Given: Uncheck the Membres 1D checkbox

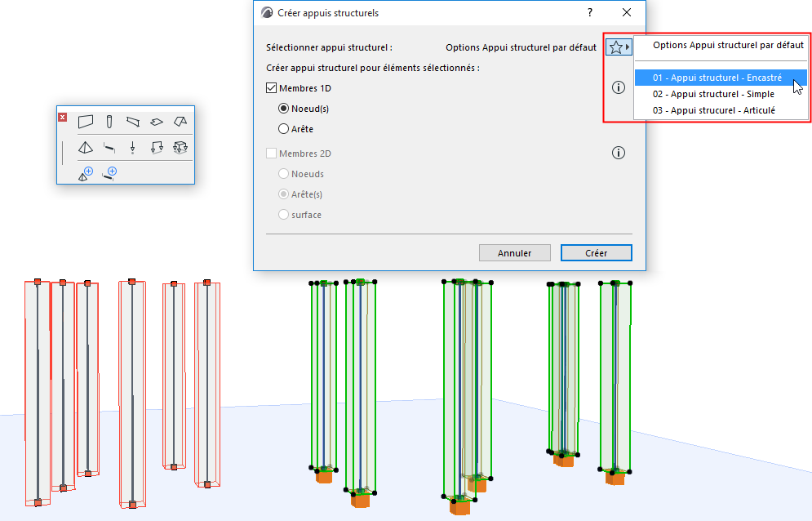Looking at the screenshot, I should 272,88.
